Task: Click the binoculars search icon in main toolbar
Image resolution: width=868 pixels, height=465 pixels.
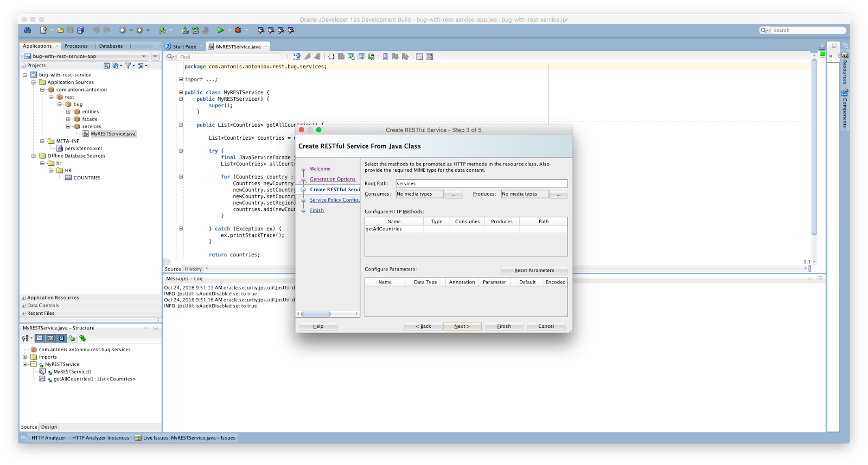Action: pyautogui.click(x=28, y=30)
